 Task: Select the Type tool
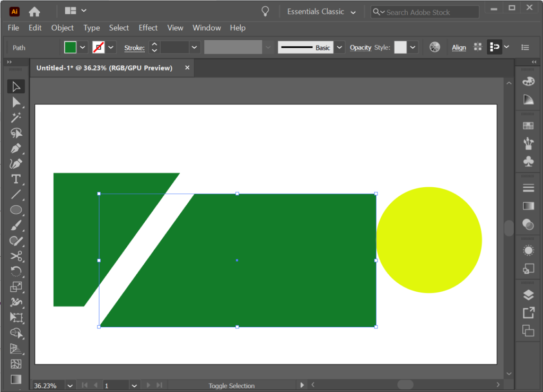(x=16, y=179)
